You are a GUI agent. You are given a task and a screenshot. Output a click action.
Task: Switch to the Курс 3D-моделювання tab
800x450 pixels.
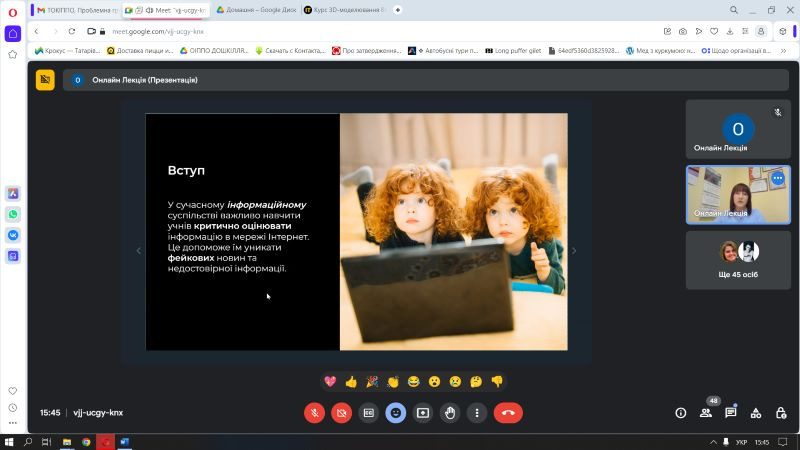click(x=345, y=10)
